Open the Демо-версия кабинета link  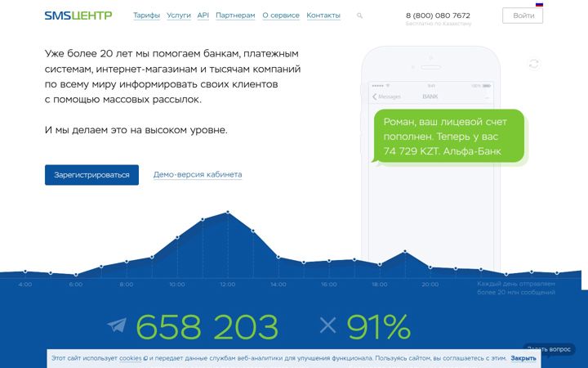coord(198,175)
